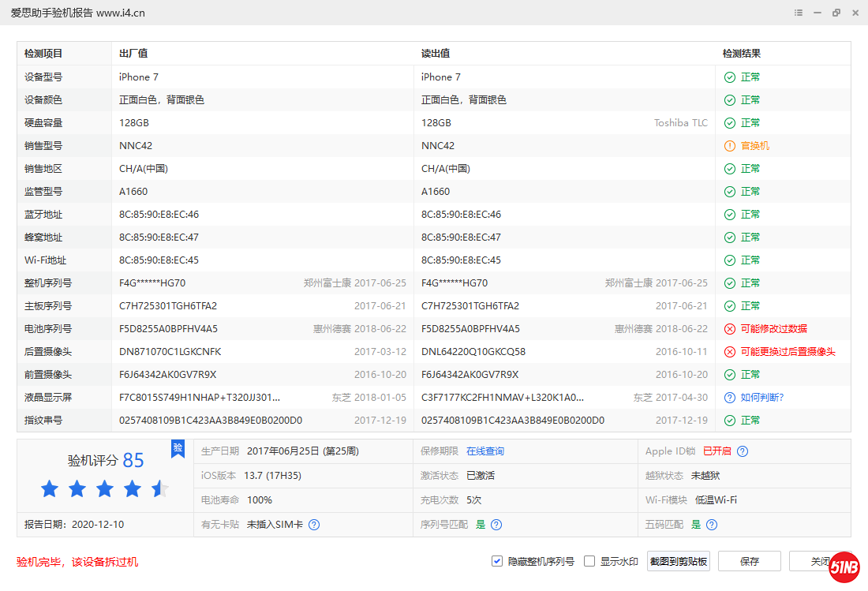This screenshot has width=868, height=591.
Task: Click the 检测项目 column header
Action: click(x=43, y=54)
